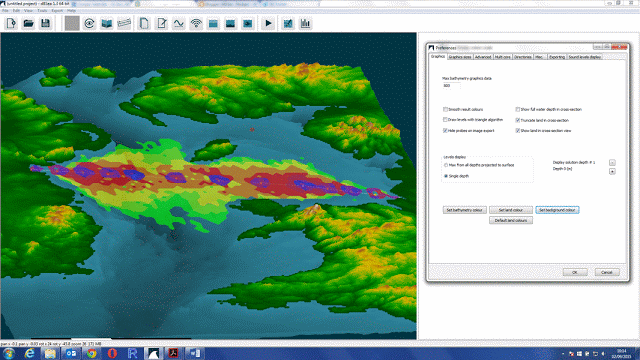Click Default land colours button
The image size is (640, 360).
pyautogui.click(x=511, y=220)
